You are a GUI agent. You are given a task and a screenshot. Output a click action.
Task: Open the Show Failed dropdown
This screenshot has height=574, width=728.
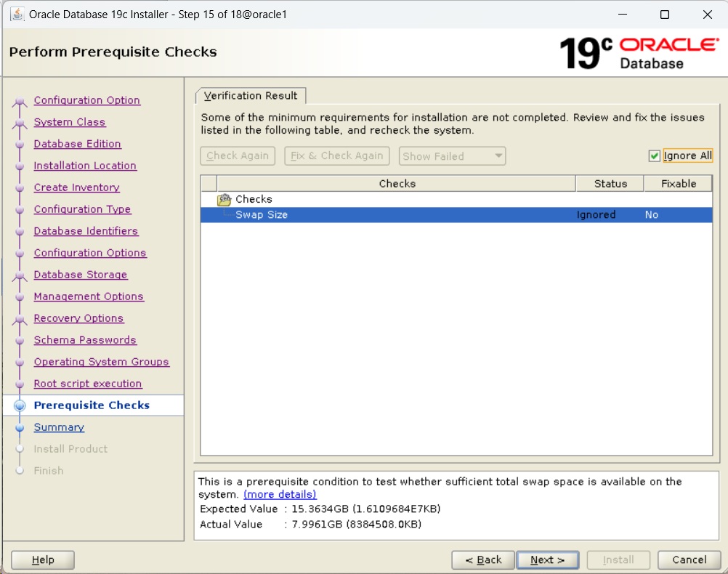[x=452, y=156]
